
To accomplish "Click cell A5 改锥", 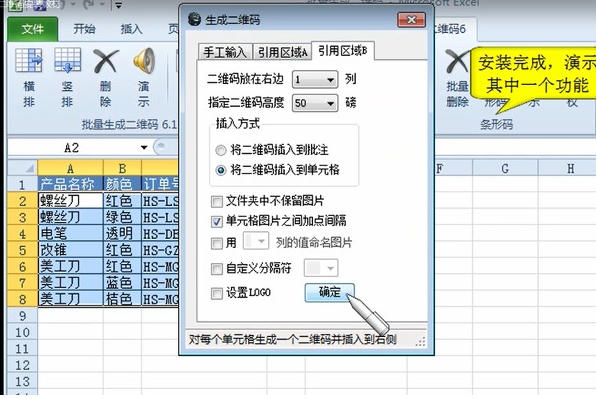I will (x=70, y=250).
